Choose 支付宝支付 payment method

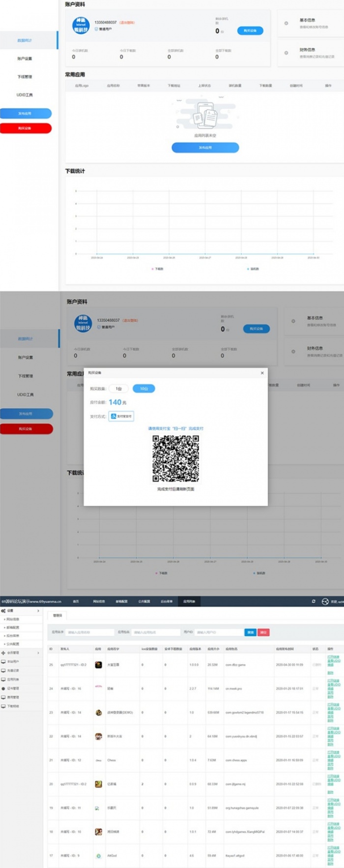[x=121, y=416]
